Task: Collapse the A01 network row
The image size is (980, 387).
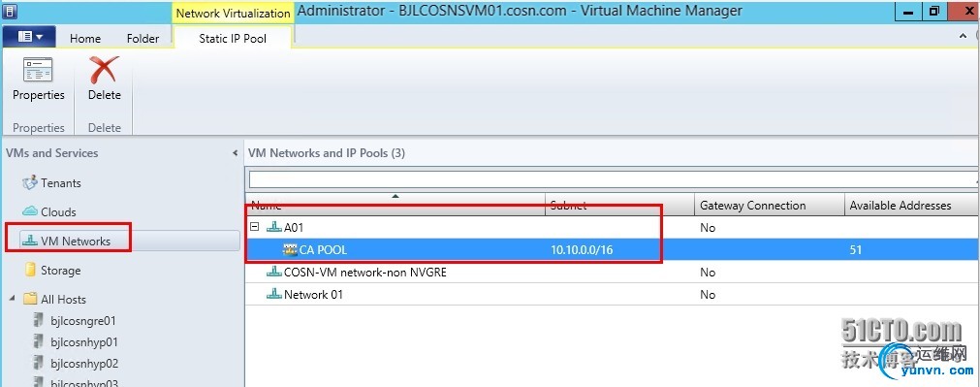Action: tap(254, 228)
